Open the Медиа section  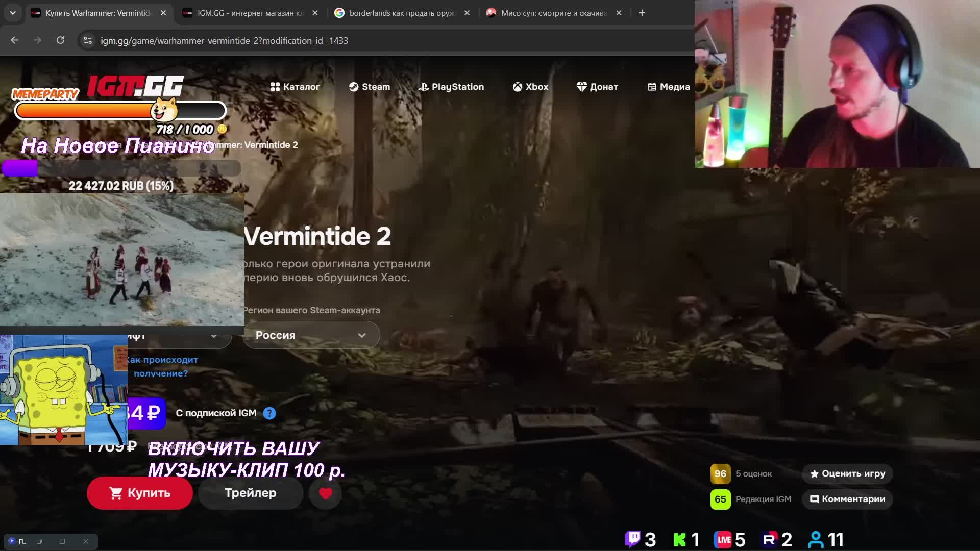(669, 87)
